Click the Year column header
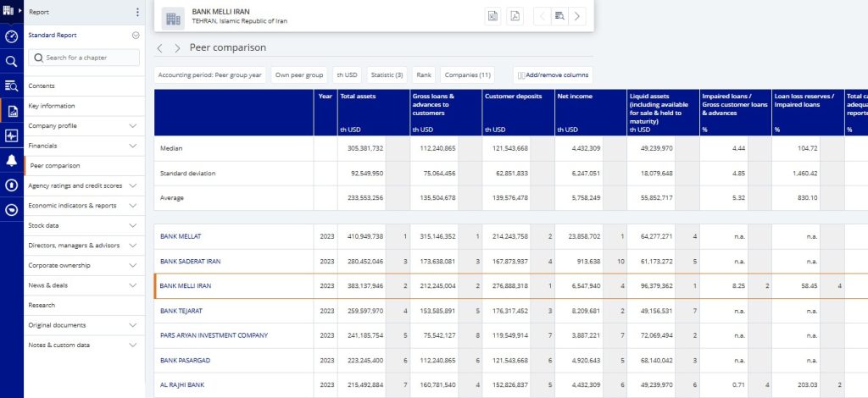Screen dimensions: 868x398 point(325,113)
